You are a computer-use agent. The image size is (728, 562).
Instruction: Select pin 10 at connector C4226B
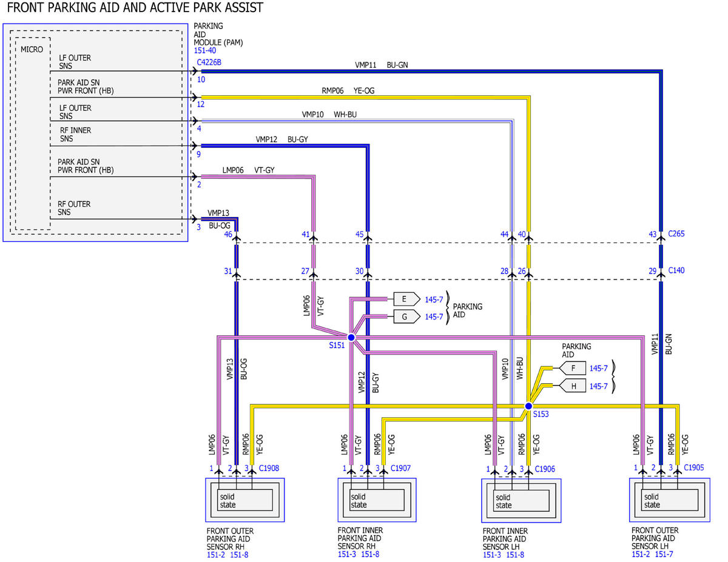point(201,79)
